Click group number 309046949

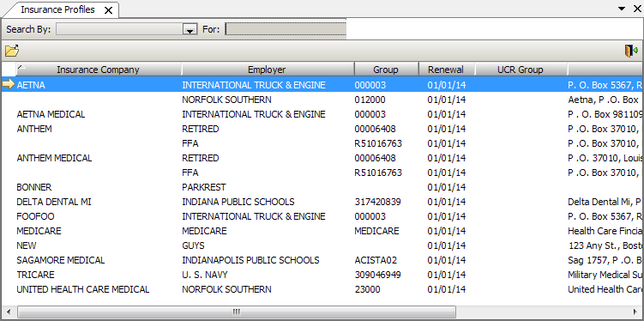[x=378, y=275]
